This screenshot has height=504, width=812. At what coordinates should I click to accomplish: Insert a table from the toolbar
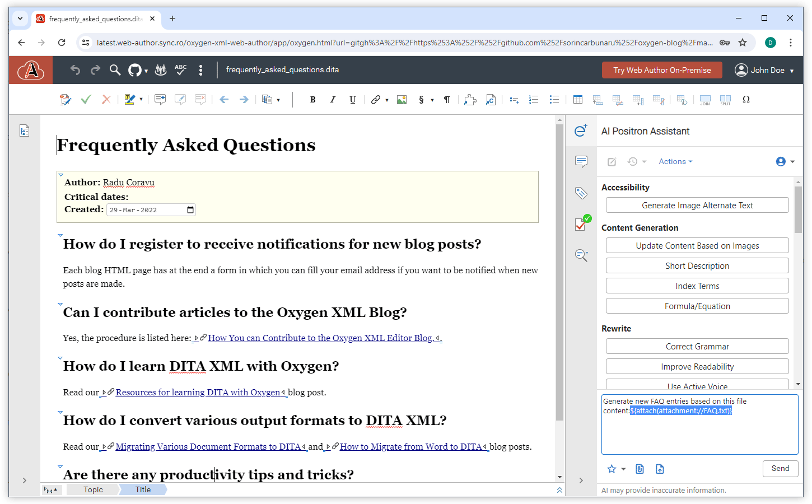pyautogui.click(x=578, y=100)
